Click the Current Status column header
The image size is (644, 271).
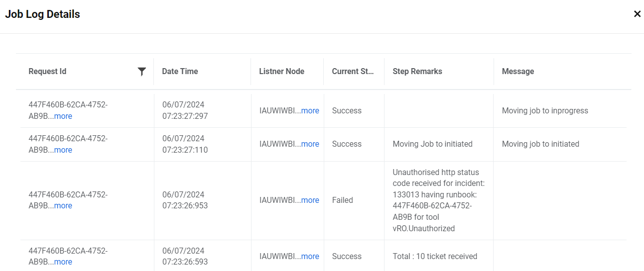tap(353, 72)
